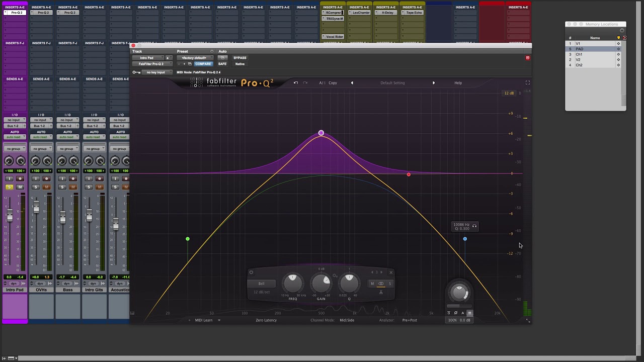Screen dimensions: 644x362
Task: Click the purple EQ band node at peak
Action: click(321, 133)
